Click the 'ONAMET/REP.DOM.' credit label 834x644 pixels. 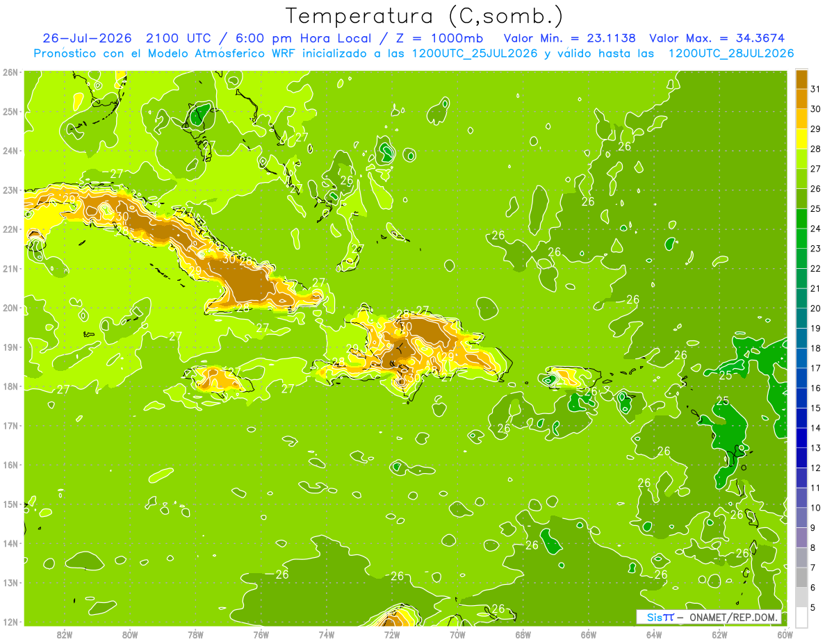(x=734, y=617)
